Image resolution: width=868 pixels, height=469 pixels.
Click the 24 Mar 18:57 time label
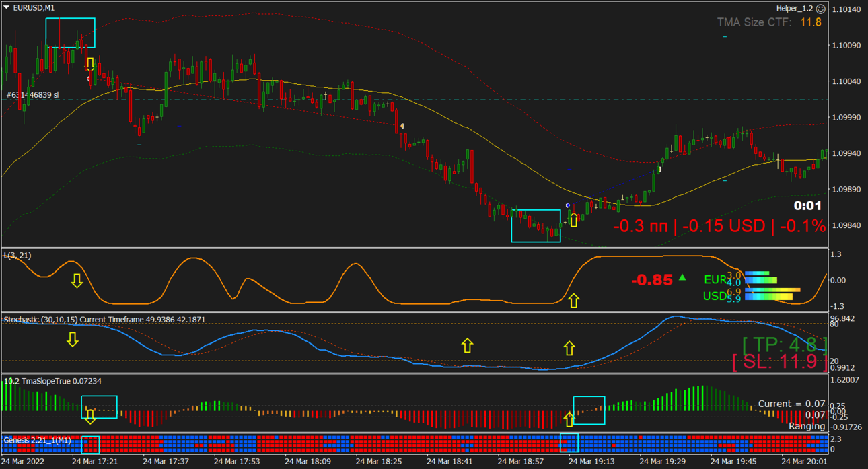tap(521, 462)
